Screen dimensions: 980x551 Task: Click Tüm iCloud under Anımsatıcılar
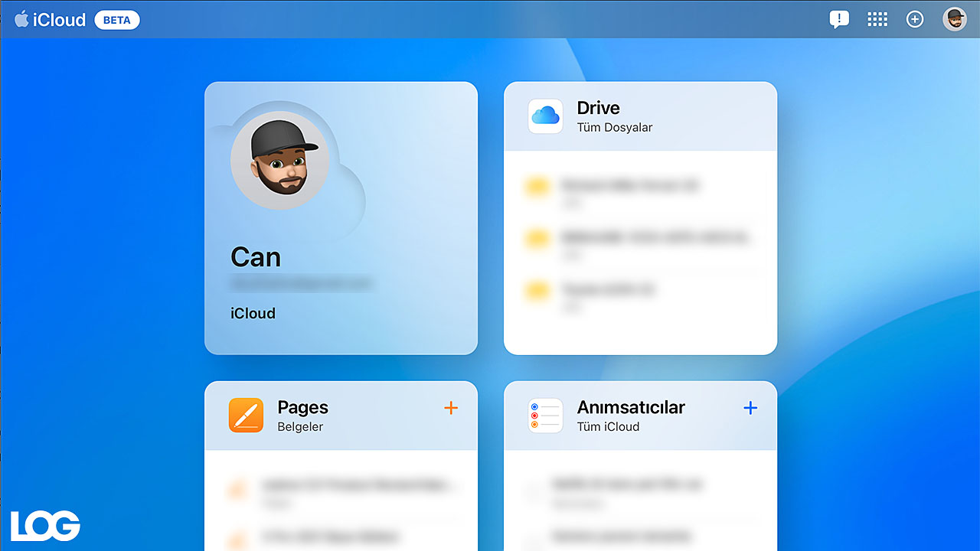tap(608, 426)
